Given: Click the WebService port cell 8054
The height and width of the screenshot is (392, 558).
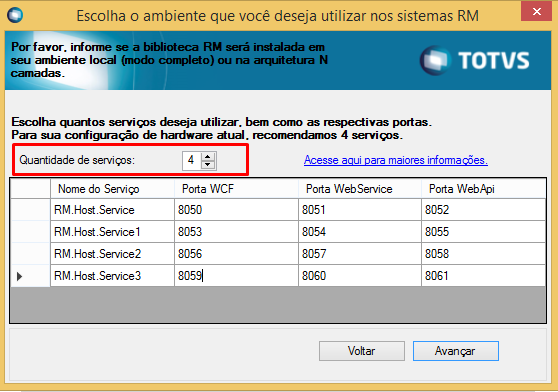Looking at the screenshot, I should point(359,232).
